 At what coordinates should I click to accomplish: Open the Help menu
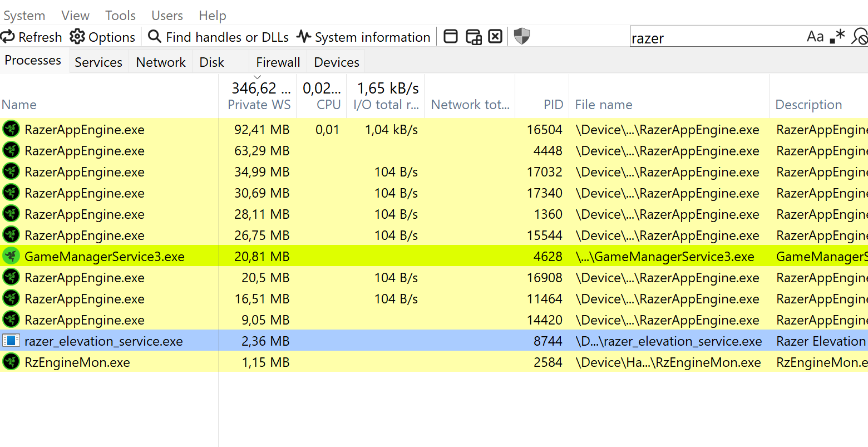[213, 16]
